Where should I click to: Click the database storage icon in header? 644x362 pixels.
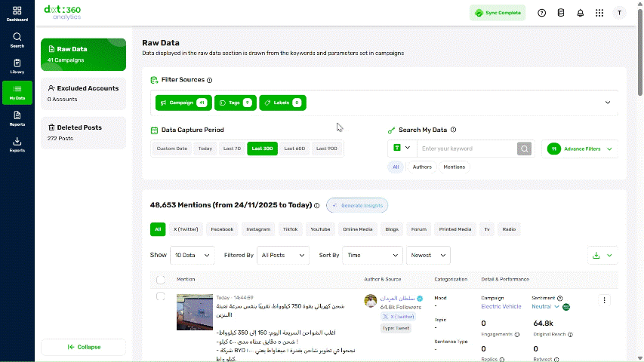point(561,13)
